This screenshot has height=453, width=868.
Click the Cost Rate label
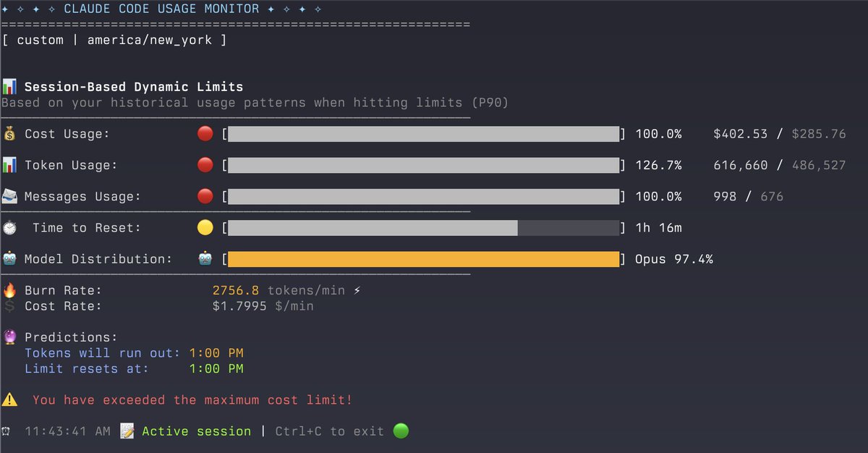pyautogui.click(x=63, y=306)
